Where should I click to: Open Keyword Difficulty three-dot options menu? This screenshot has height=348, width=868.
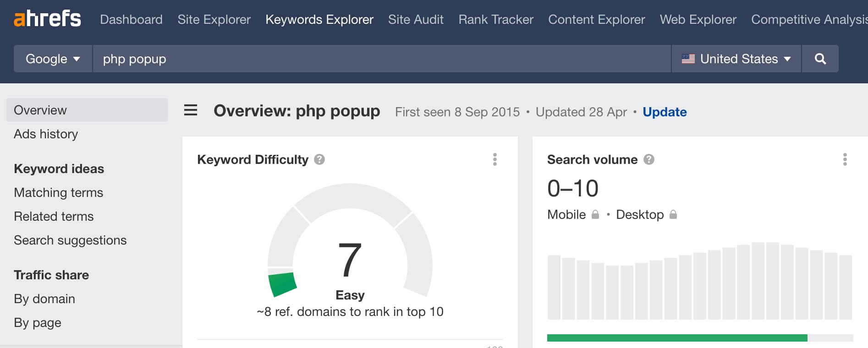(495, 159)
